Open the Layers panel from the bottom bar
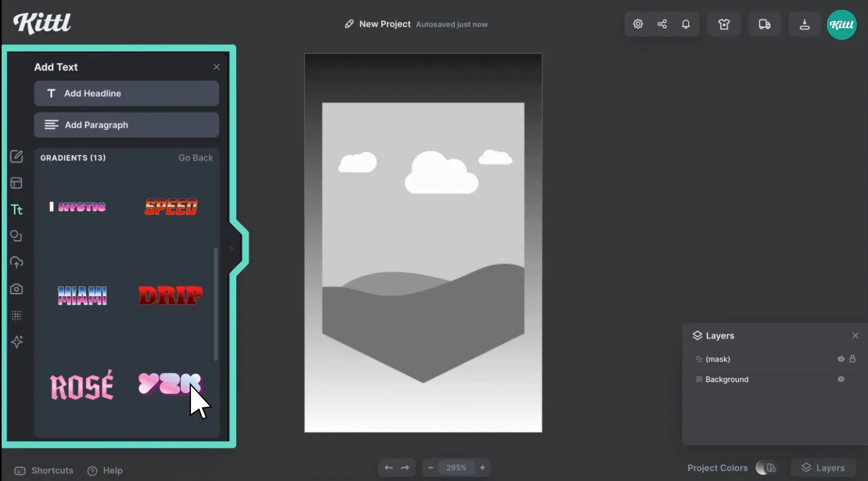This screenshot has width=868, height=481. pyautogui.click(x=823, y=467)
